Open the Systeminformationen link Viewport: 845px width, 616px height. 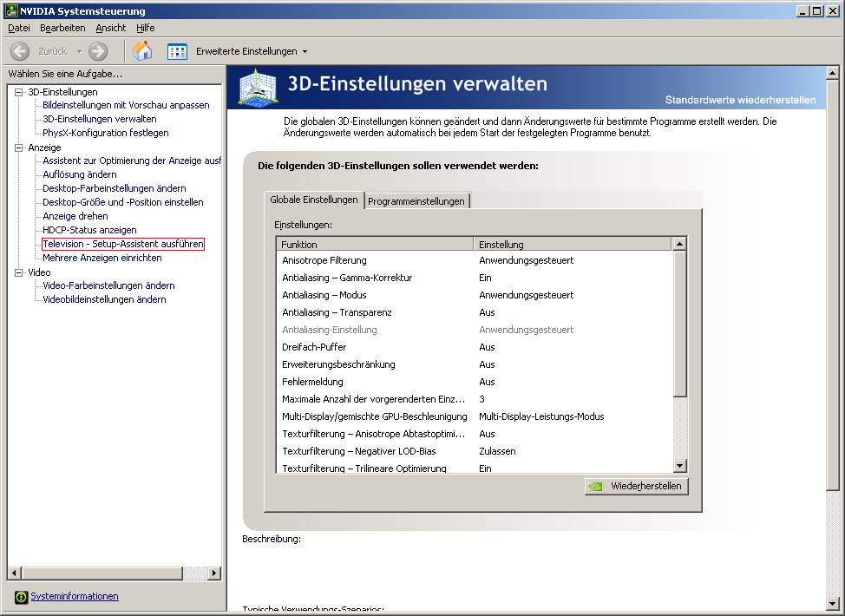coord(75,596)
